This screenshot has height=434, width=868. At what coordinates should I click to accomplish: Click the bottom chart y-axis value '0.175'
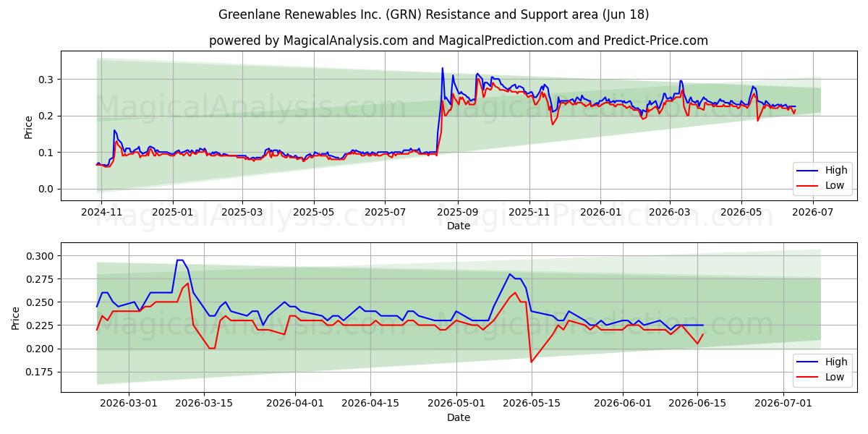pyautogui.click(x=41, y=372)
